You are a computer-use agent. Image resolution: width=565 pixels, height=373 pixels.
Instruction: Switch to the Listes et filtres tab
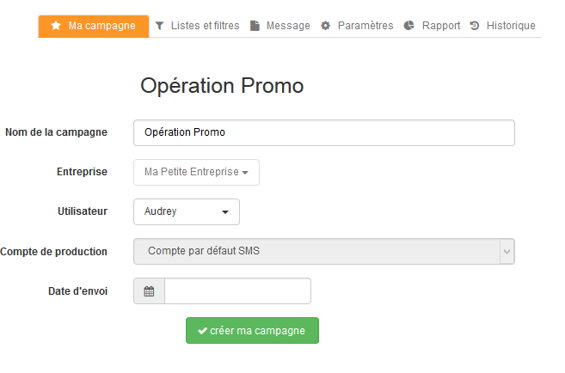(197, 26)
